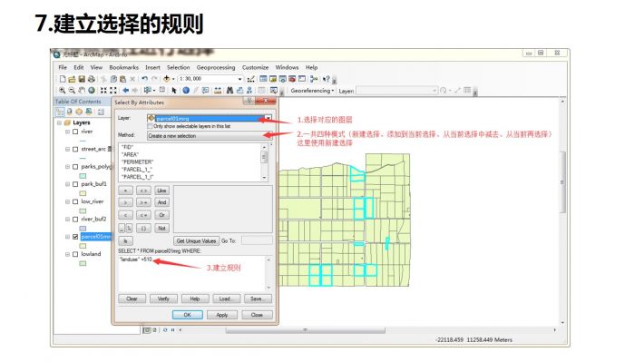644x362 pixels.
Task: Uncheck the parcel01mrg layer checkbox
Action: 75,237
